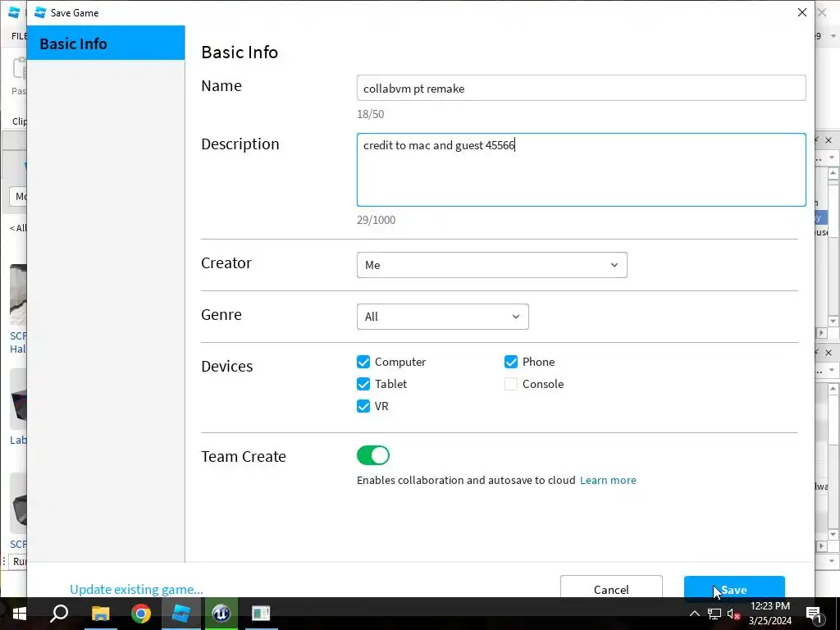Image resolution: width=840 pixels, height=630 pixels.
Task: Open the Studio ribbon collapse arrow at top right
Action: (x=833, y=36)
